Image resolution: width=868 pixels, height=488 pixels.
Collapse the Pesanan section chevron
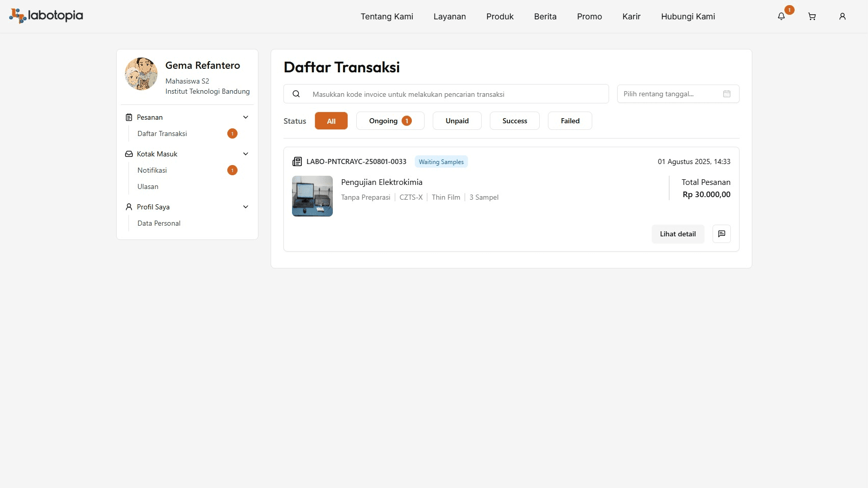[x=246, y=117]
